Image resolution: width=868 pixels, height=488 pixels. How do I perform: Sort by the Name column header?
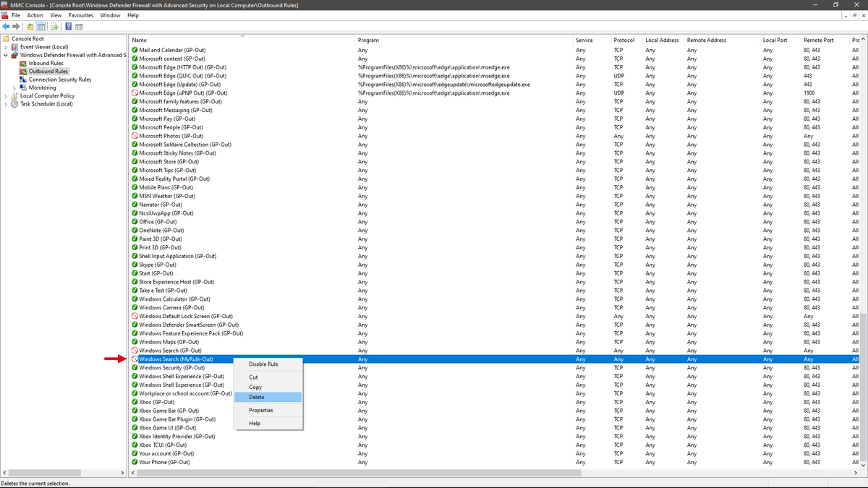[242, 40]
